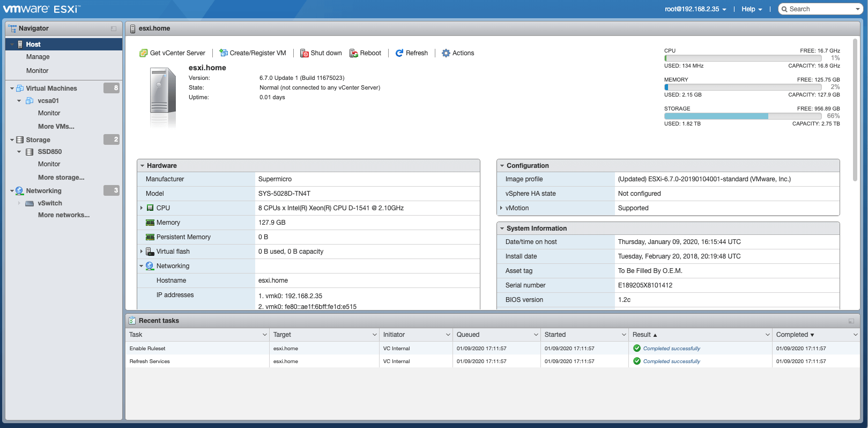Collapse the vcsa01 tree node
The image size is (868, 428).
pos(19,101)
